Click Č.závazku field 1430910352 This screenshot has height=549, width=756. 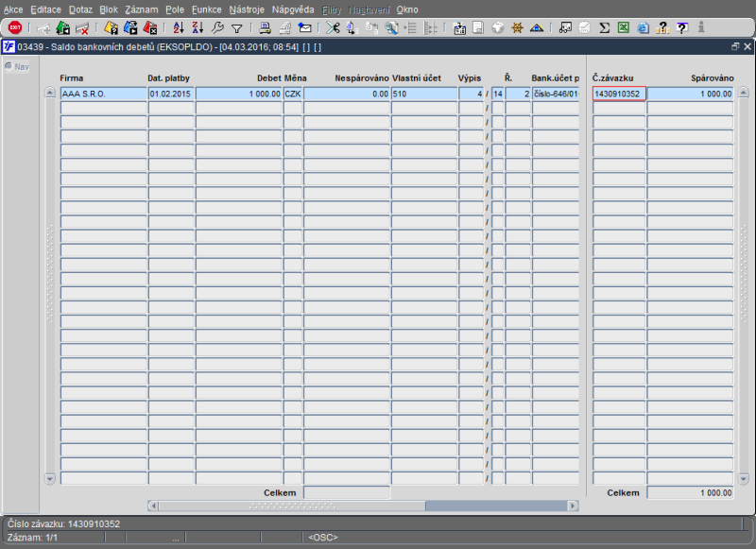(x=619, y=94)
